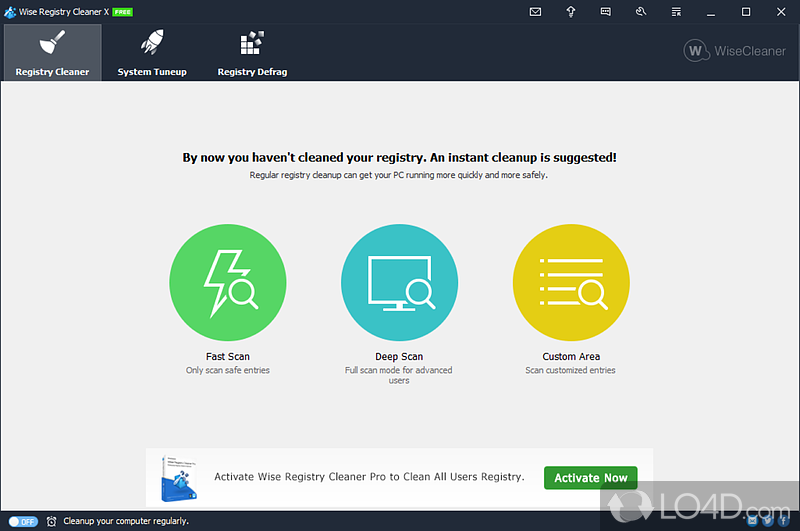
Task: Click the Wise Registry Cleaner app icon
Action: (x=10, y=12)
